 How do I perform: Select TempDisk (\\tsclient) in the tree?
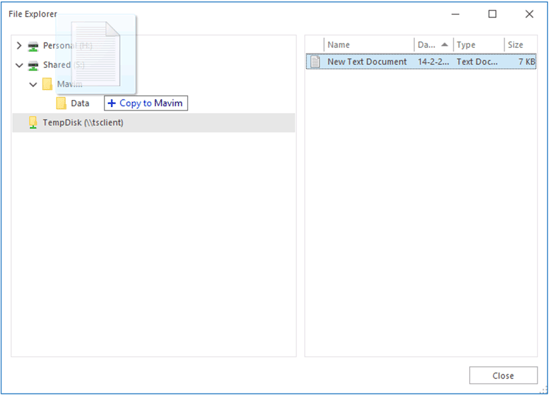pyautogui.click(x=154, y=123)
